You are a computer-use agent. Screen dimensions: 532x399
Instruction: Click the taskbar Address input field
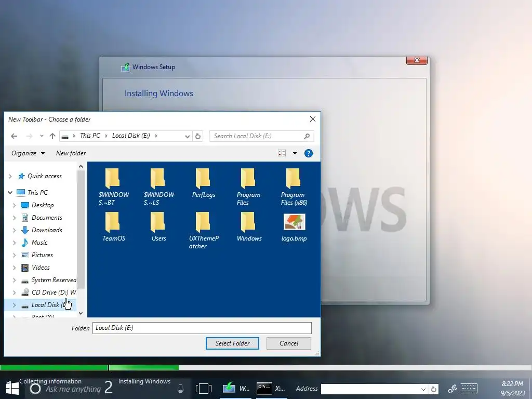tap(370, 389)
